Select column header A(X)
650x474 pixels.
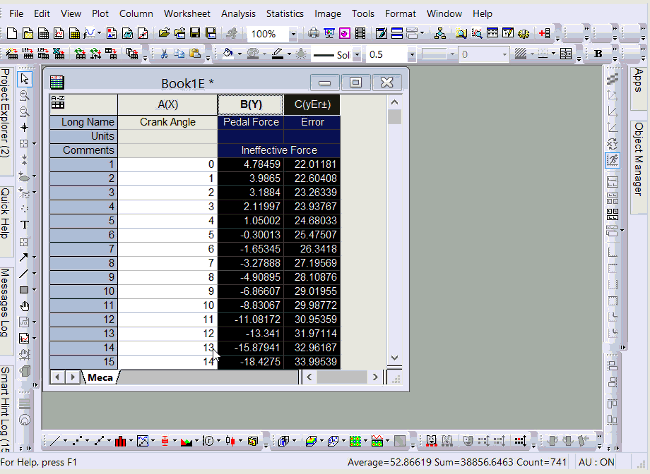(x=167, y=104)
